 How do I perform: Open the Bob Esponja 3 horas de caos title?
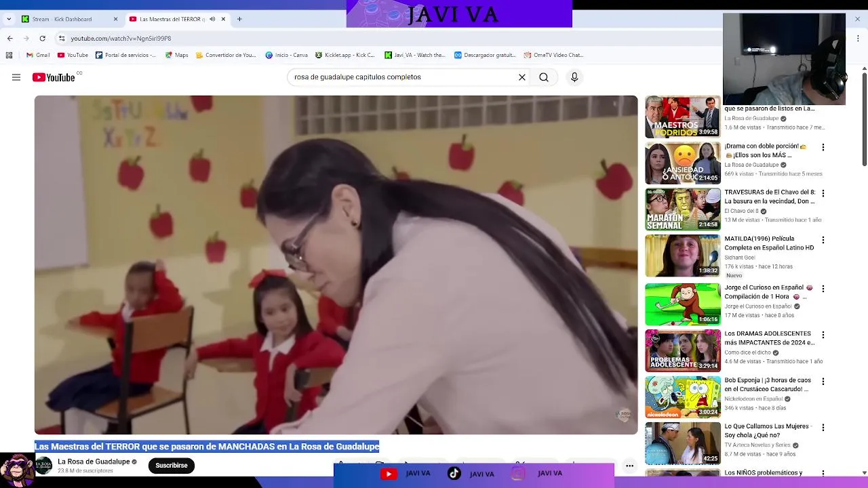(x=768, y=385)
